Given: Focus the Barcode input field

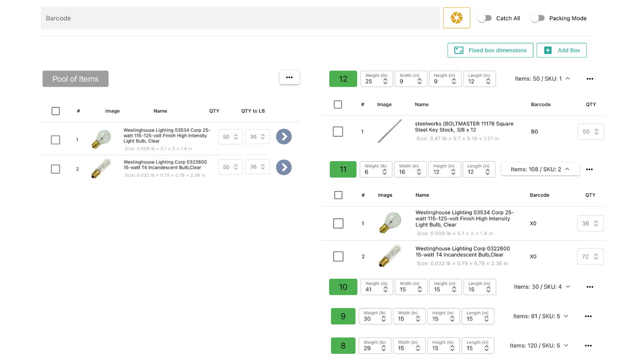Looking at the screenshot, I should tap(240, 18).
